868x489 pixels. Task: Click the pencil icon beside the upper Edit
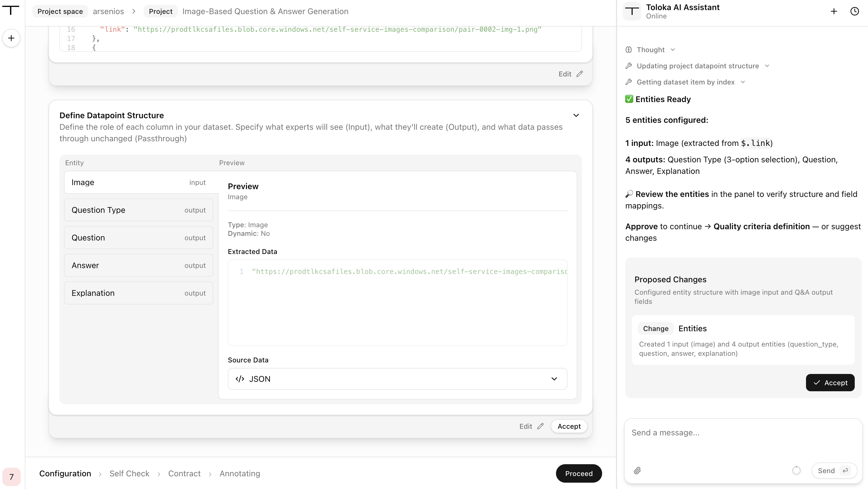click(580, 74)
